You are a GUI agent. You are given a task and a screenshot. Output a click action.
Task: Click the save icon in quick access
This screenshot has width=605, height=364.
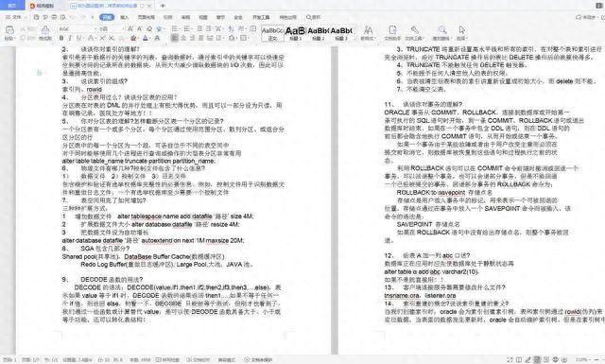pyautogui.click(x=36, y=17)
